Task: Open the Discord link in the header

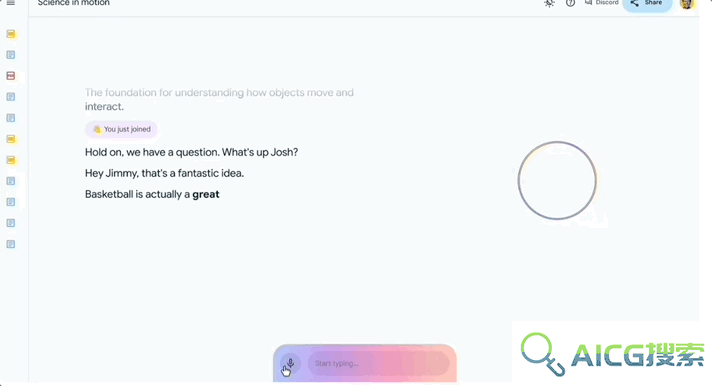Action: coord(602,3)
